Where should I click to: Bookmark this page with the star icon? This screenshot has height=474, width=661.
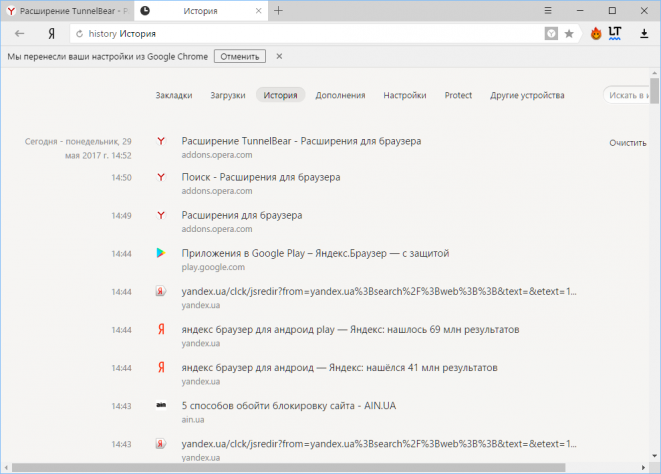[569, 34]
